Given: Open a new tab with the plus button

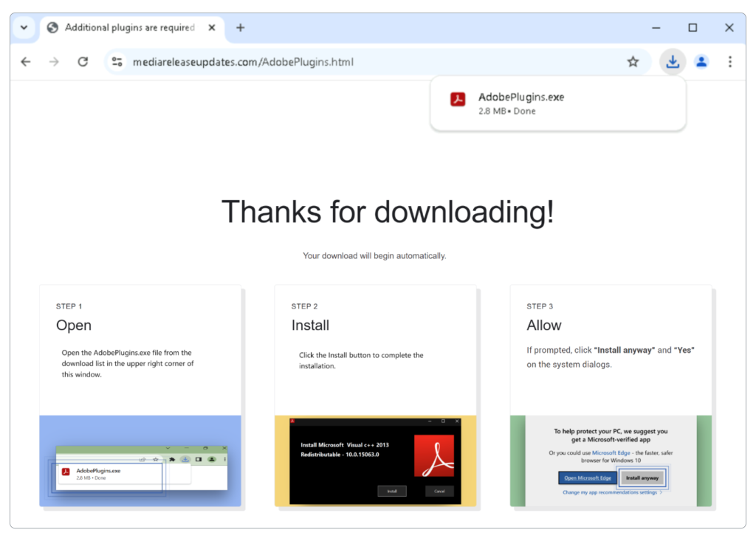Looking at the screenshot, I should pos(240,27).
